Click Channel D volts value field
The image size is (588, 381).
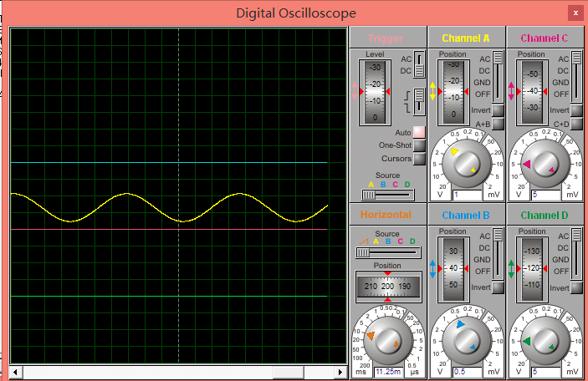point(546,372)
